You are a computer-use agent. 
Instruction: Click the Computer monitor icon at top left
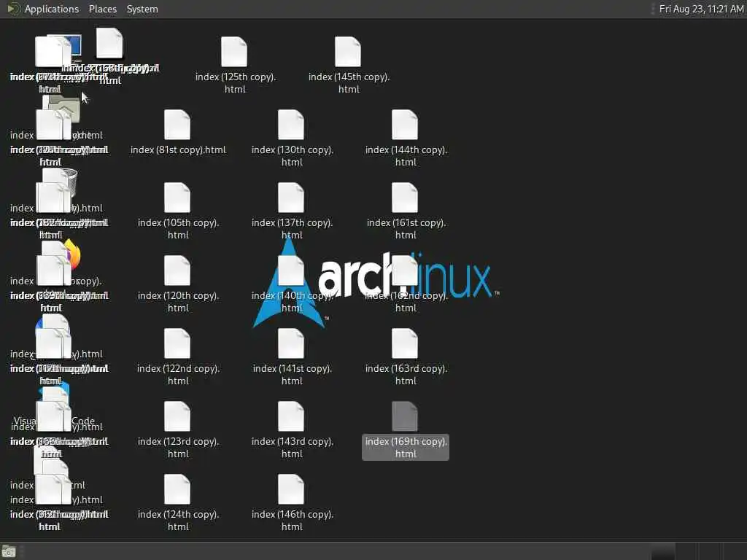point(75,47)
